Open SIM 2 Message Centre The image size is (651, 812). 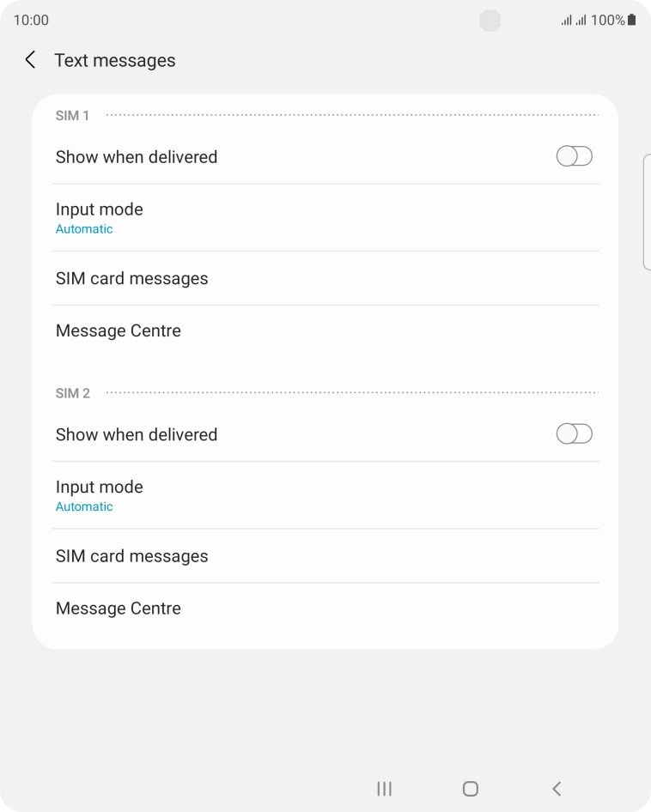coord(325,609)
